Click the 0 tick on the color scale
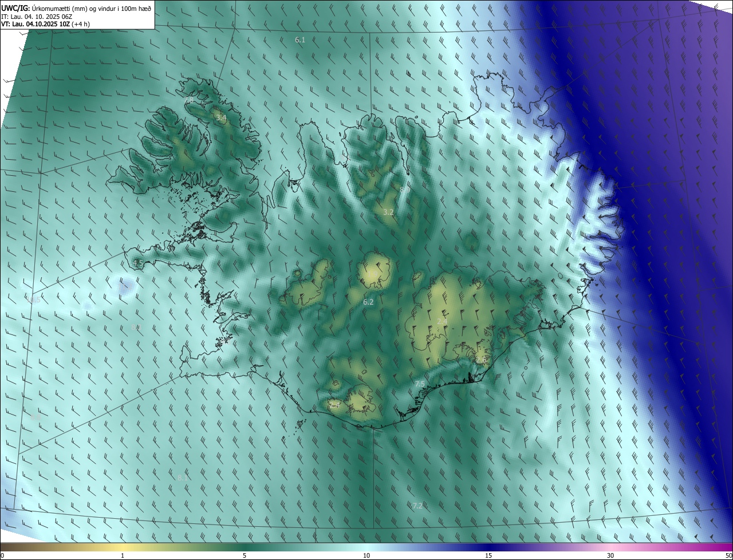The image size is (733, 560). click(x=2, y=556)
